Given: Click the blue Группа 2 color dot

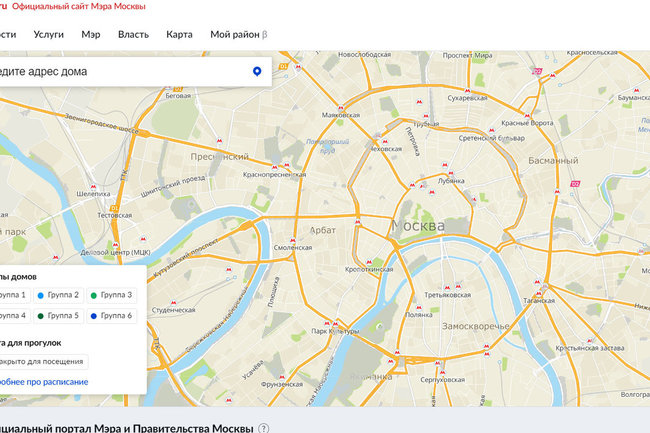Looking at the screenshot, I should (x=40, y=295).
